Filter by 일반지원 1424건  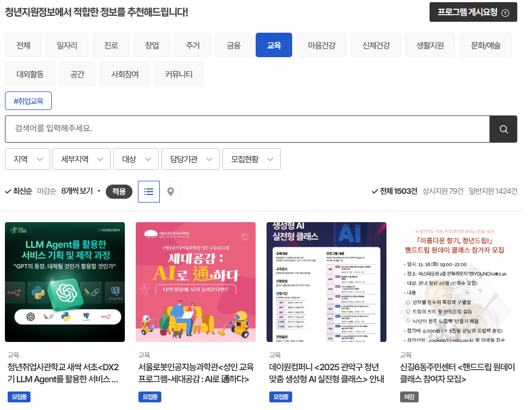pos(493,191)
